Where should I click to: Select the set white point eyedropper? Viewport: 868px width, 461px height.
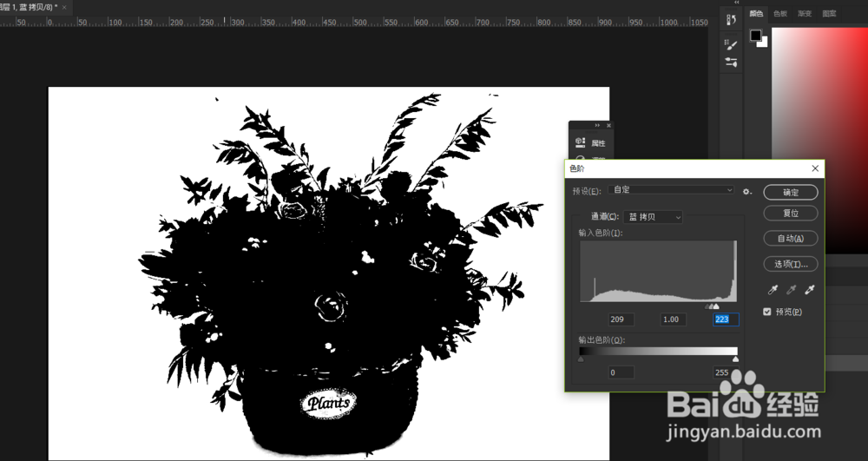pyautogui.click(x=809, y=290)
